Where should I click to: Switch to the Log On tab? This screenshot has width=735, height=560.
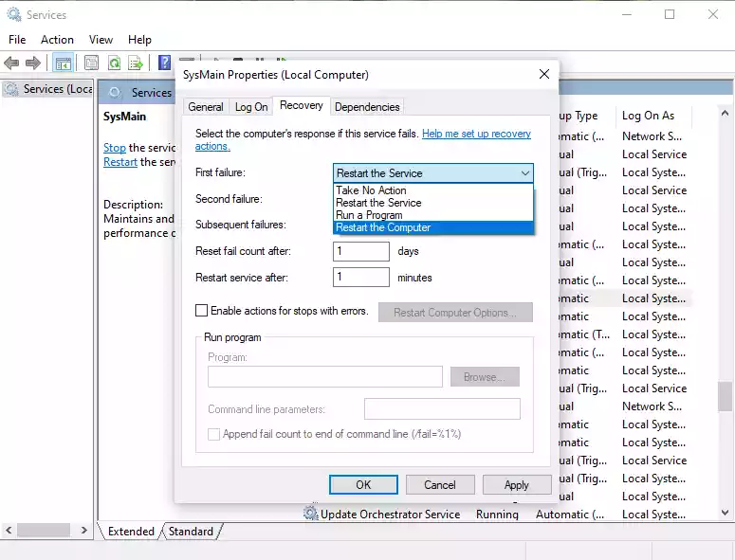(251, 107)
